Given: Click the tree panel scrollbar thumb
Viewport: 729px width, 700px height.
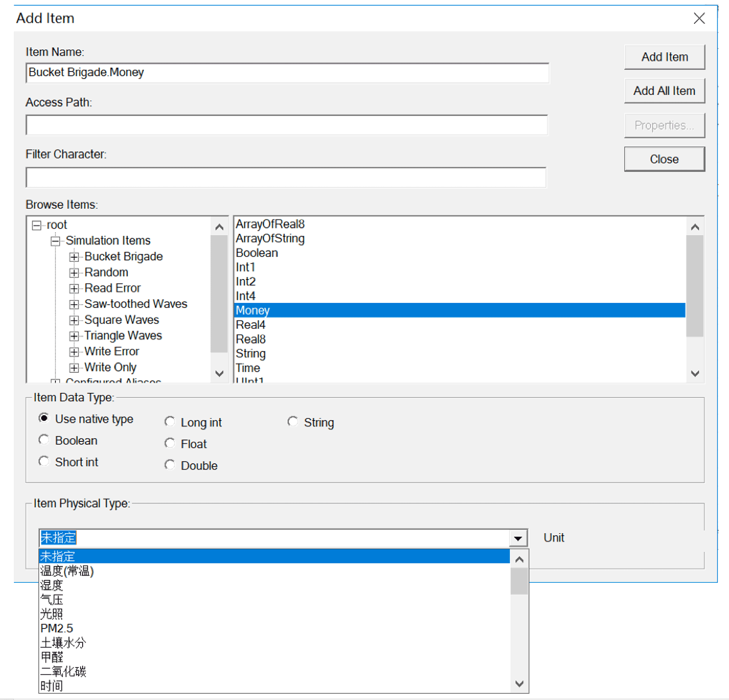Looking at the screenshot, I should [219, 294].
